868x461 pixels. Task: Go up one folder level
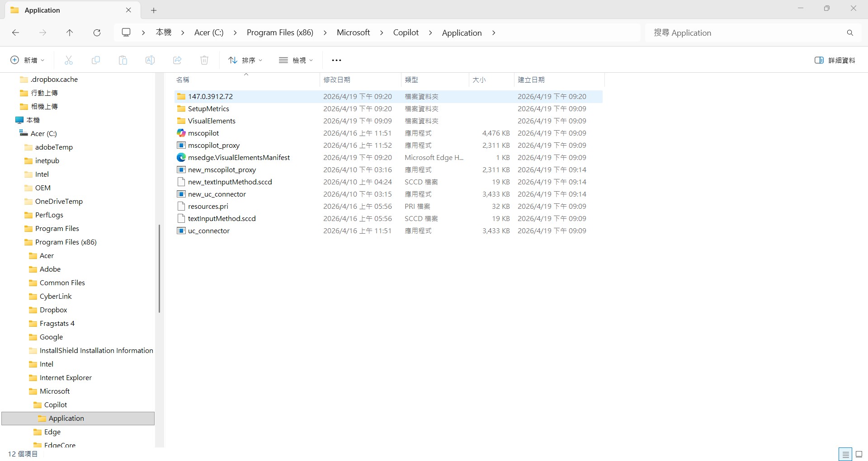pyautogui.click(x=70, y=33)
